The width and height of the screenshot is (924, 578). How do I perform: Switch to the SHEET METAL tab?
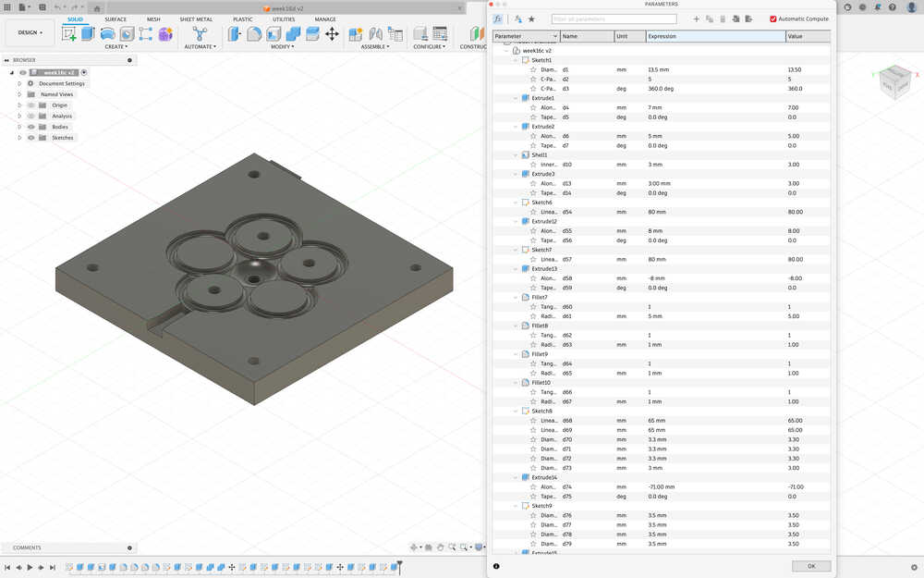pos(196,19)
